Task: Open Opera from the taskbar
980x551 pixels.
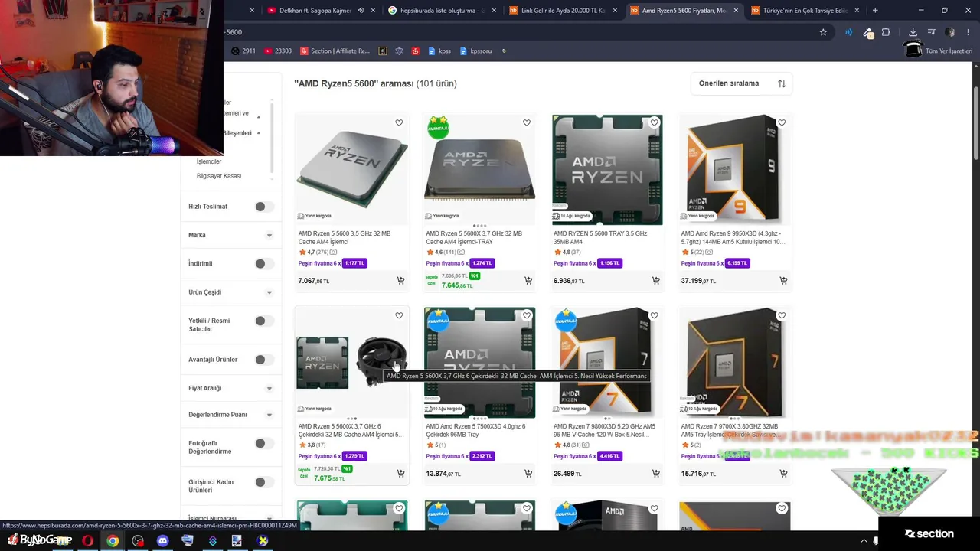Action: pyautogui.click(x=87, y=540)
